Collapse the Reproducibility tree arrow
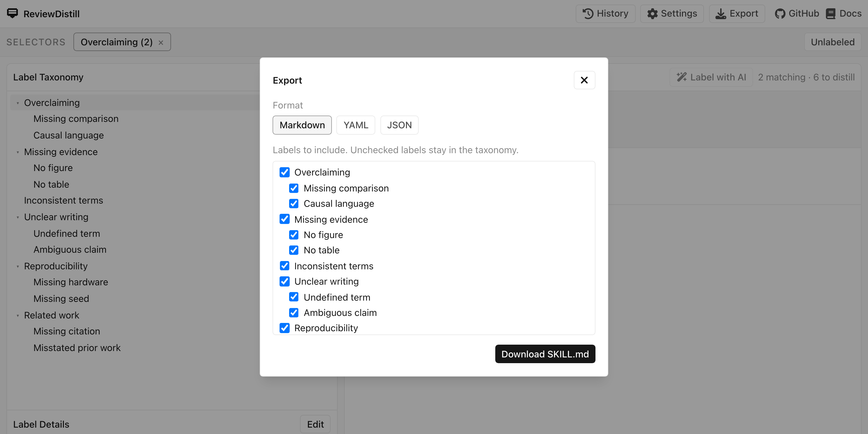 (18, 266)
